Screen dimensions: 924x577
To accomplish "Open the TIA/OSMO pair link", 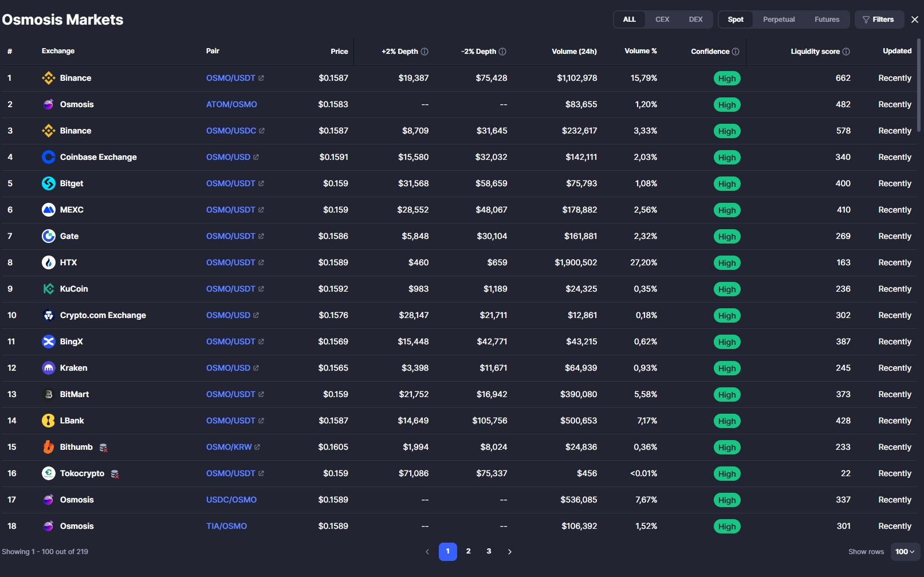I will [226, 526].
